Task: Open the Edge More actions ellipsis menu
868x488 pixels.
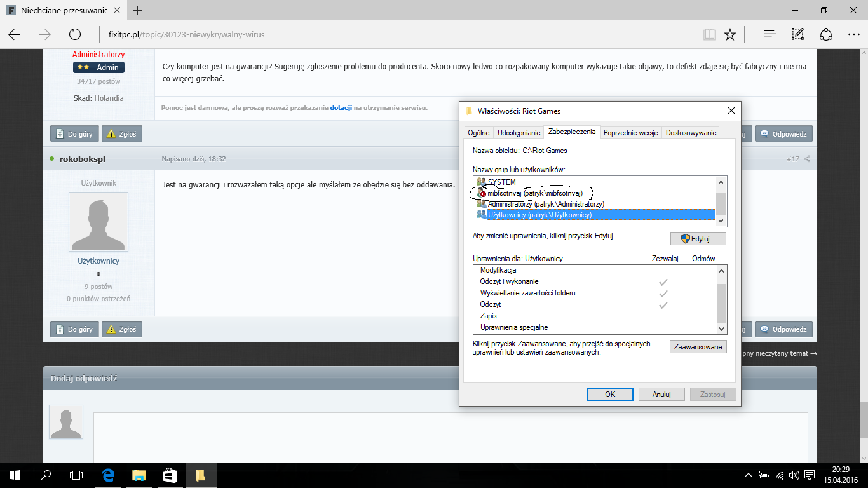Action: (854, 34)
